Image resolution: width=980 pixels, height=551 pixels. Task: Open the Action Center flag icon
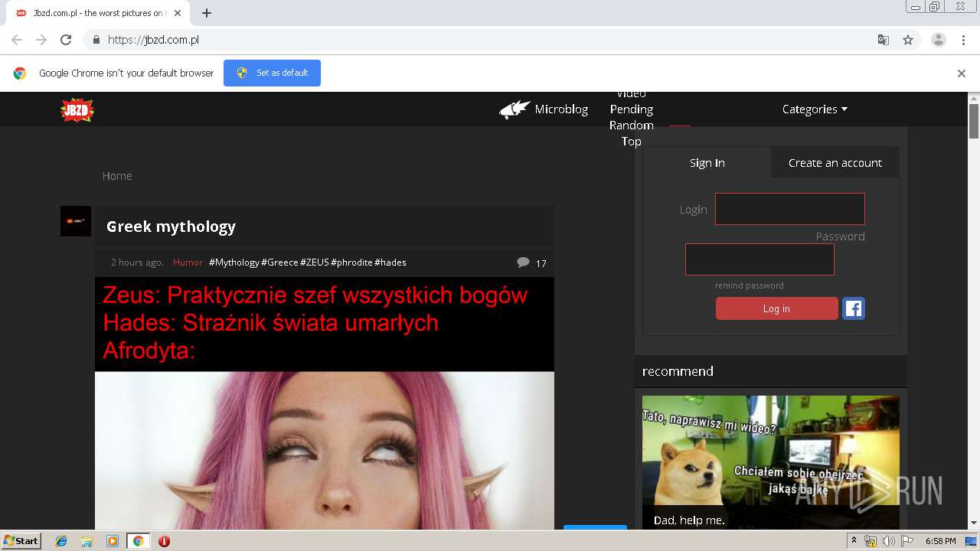906,541
